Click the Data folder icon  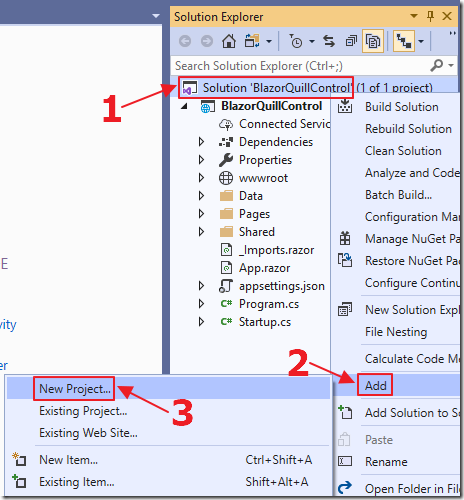point(226,196)
